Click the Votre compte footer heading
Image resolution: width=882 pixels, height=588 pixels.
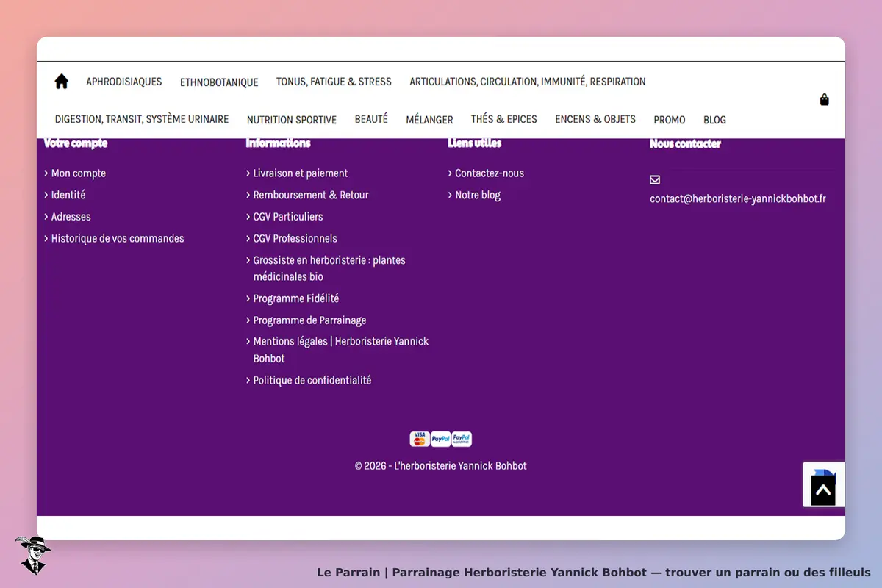(x=76, y=143)
